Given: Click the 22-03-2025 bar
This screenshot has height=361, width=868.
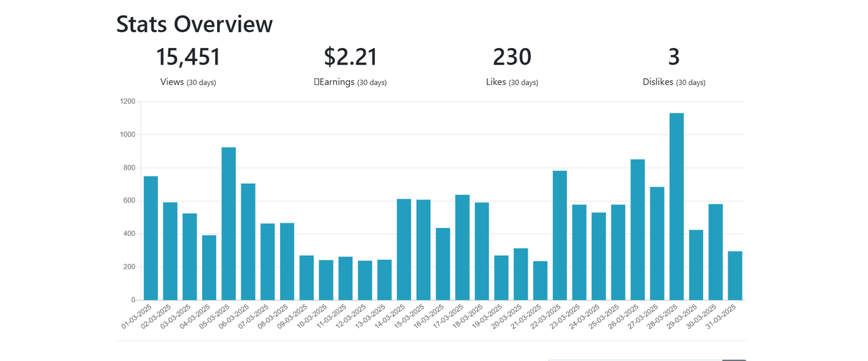Looking at the screenshot, I should [x=559, y=235].
